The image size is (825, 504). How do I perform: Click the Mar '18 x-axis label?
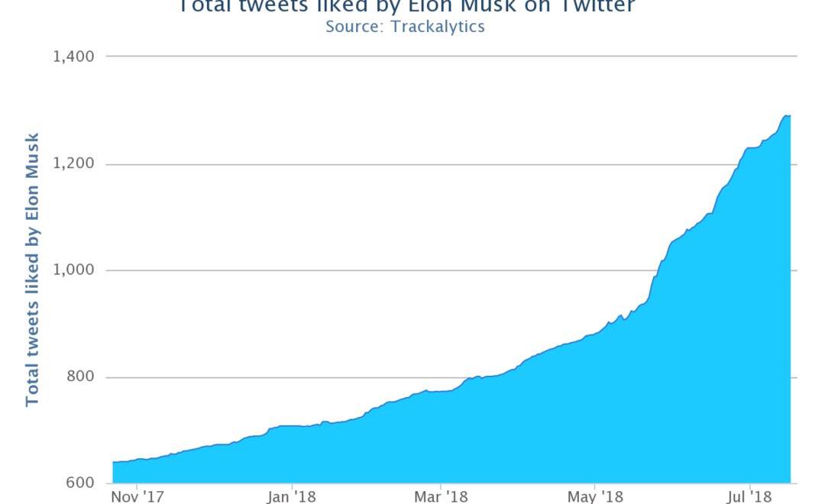[441, 497]
